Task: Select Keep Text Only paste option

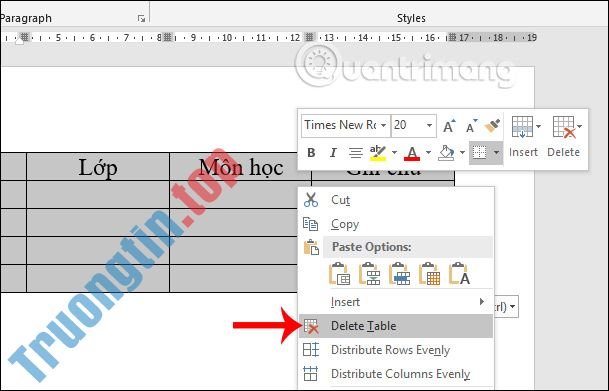Action: tap(459, 274)
